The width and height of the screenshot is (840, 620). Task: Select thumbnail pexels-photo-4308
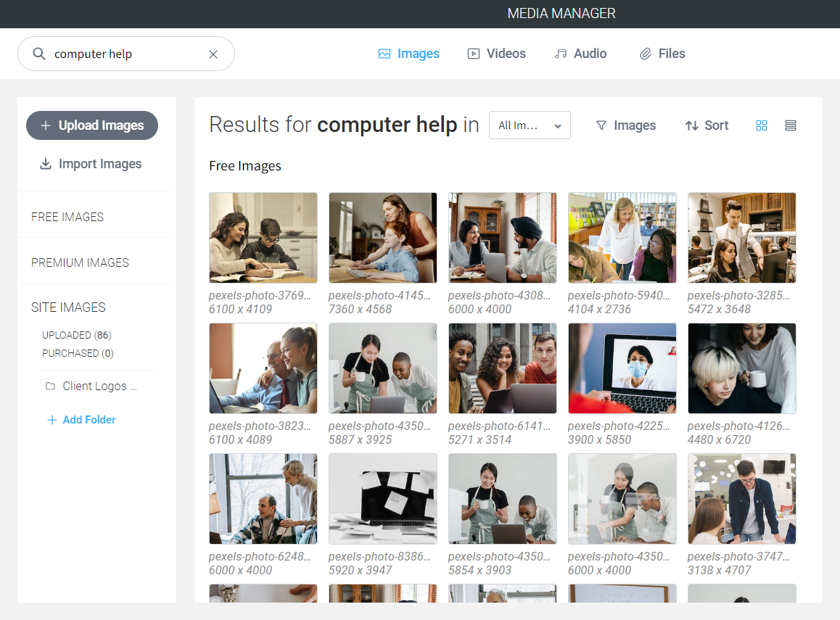pyautogui.click(x=503, y=238)
